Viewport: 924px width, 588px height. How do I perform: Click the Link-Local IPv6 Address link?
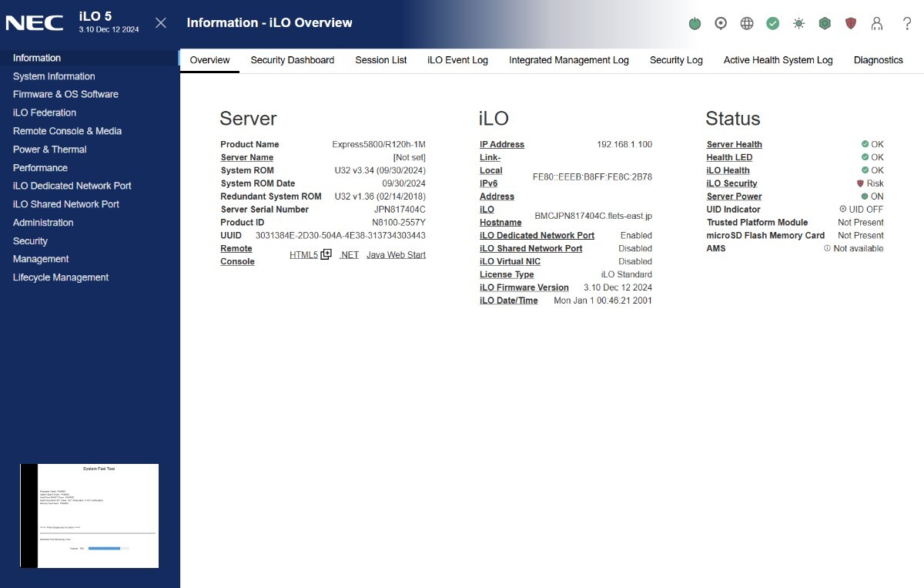497,176
